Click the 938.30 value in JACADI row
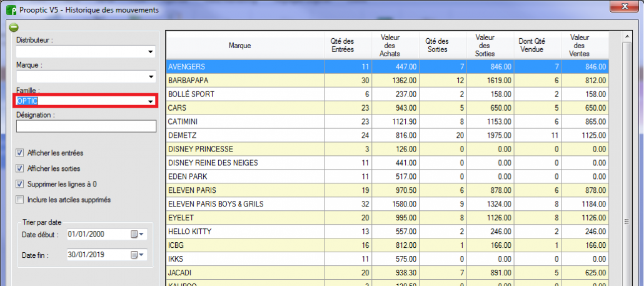Screen dimensions: 644x286 pyautogui.click(x=405, y=272)
